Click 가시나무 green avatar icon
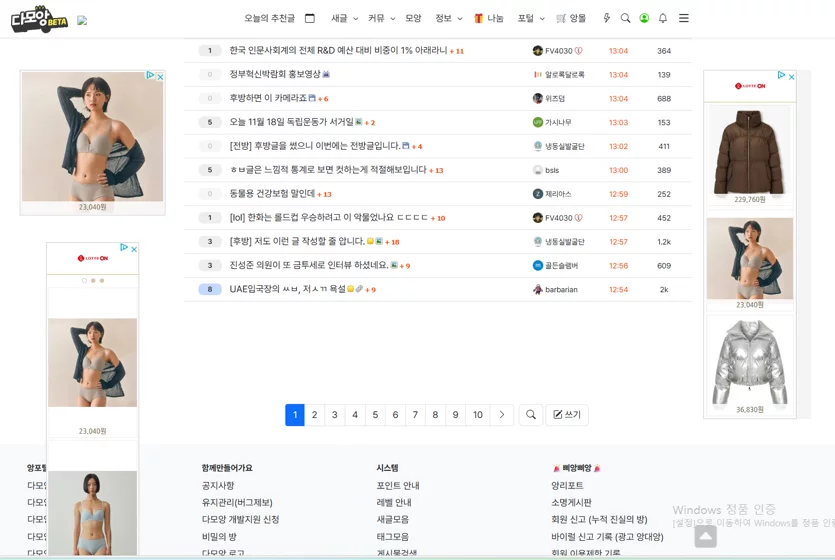835x560 pixels. point(538,122)
